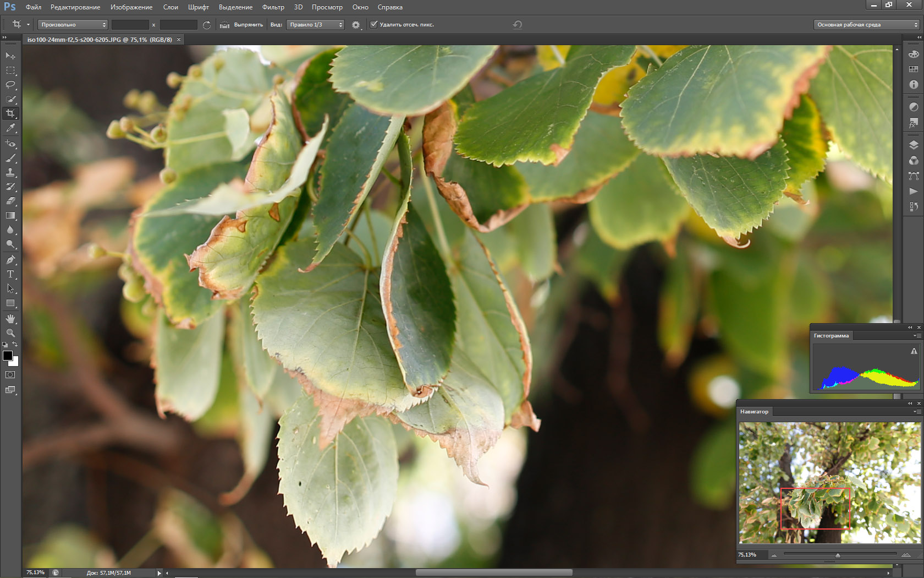This screenshot has height=578, width=924.
Task: Toggle Quick Mask mode
Action: (x=10, y=375)
